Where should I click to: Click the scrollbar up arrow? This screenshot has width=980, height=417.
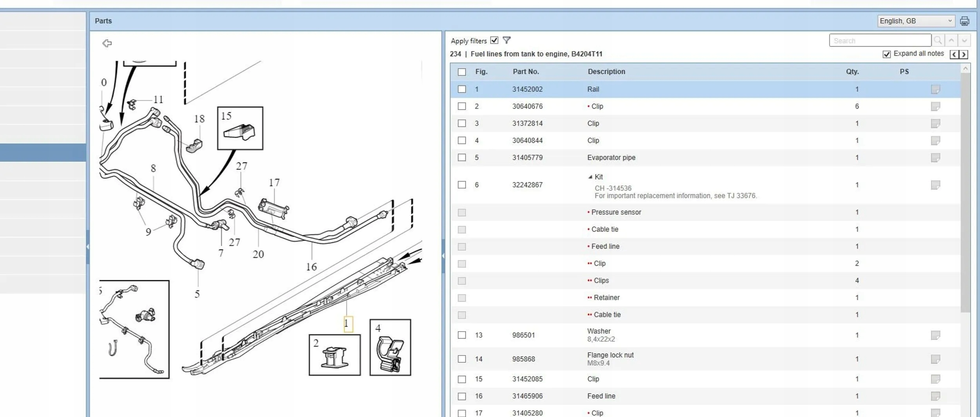(x=965, y=69)
